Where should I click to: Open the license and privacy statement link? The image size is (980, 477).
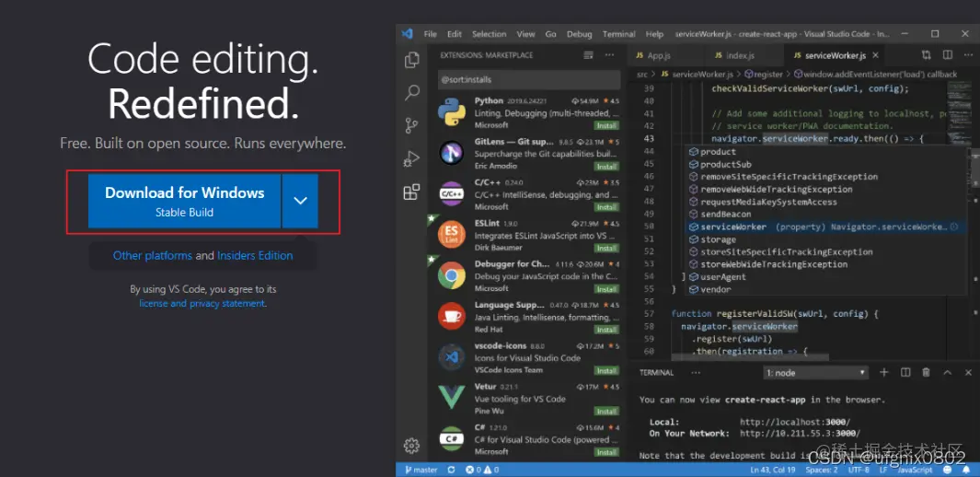pos(202,303)
